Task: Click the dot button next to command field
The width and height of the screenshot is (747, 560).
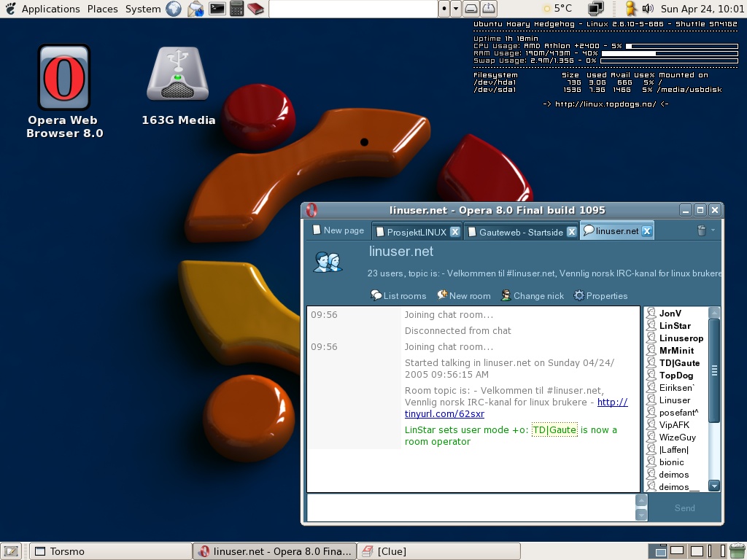Action: [444, 9]
